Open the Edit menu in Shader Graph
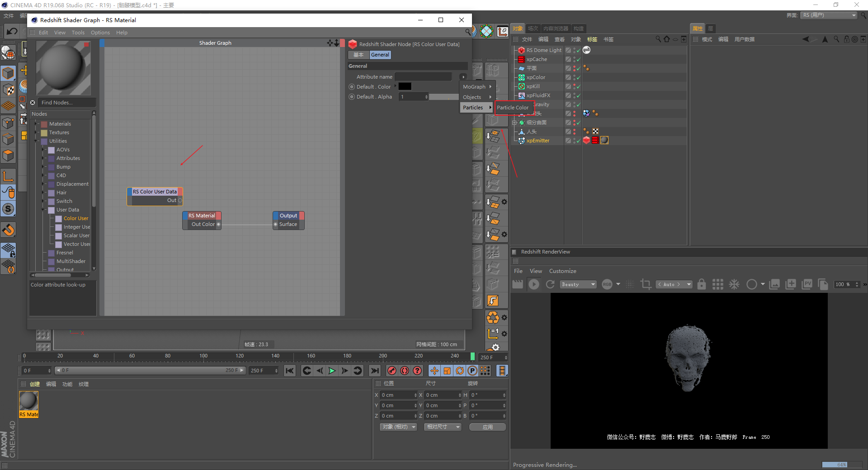The height and width of the screenshot is (470, 868). point(43,33)
